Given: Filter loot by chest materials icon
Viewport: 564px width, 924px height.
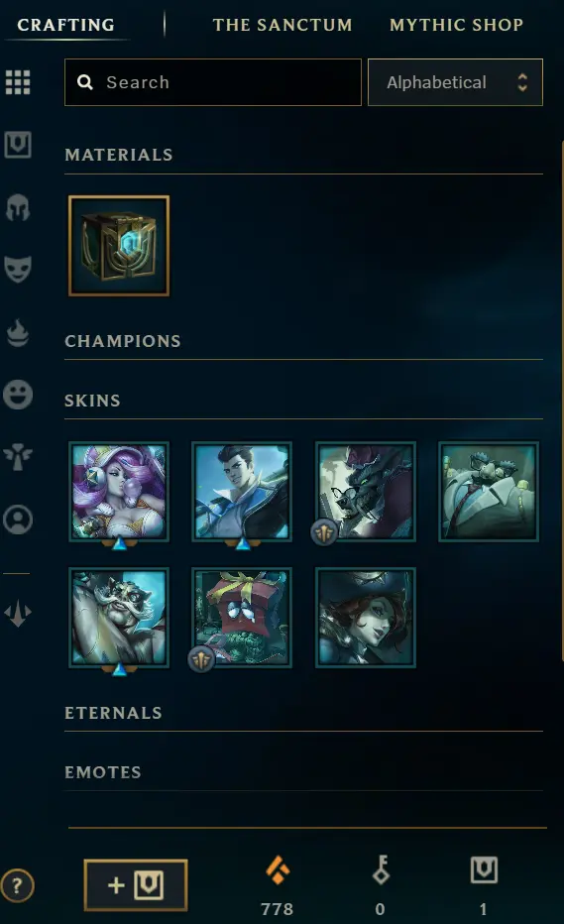Looking at the screenshot, I should coord(18,145).
